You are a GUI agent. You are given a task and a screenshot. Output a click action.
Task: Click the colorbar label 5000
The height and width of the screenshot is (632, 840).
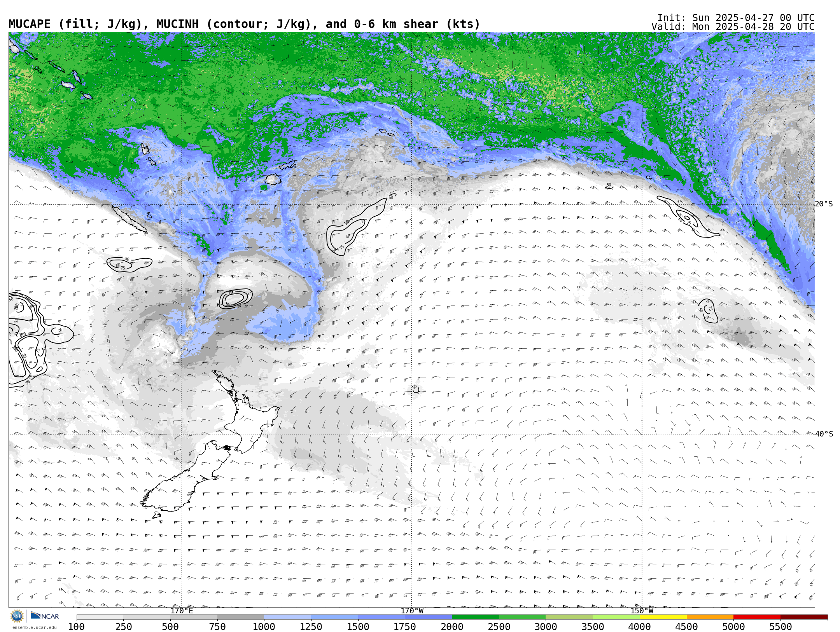(x=733, y=627)
